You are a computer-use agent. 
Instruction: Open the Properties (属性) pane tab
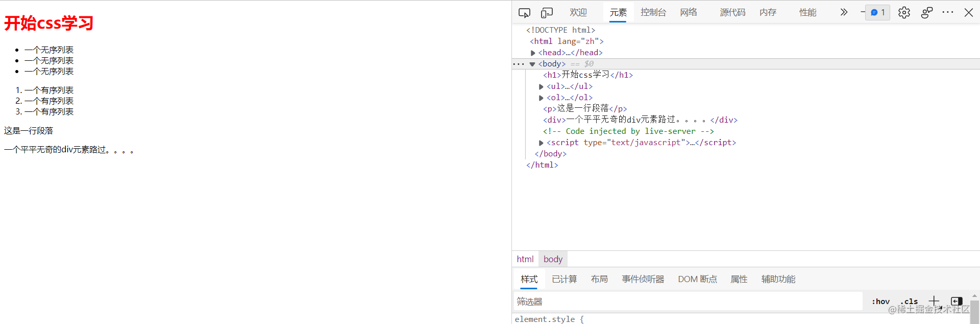(739, 279)
